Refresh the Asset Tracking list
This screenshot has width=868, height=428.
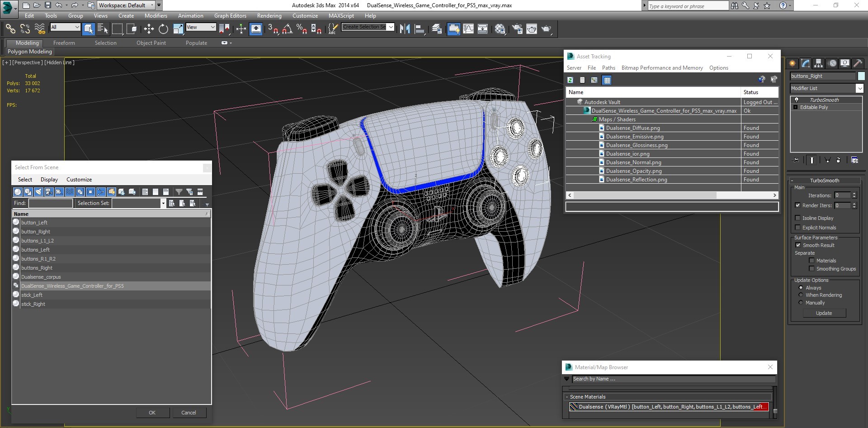(x=570, y=80)
